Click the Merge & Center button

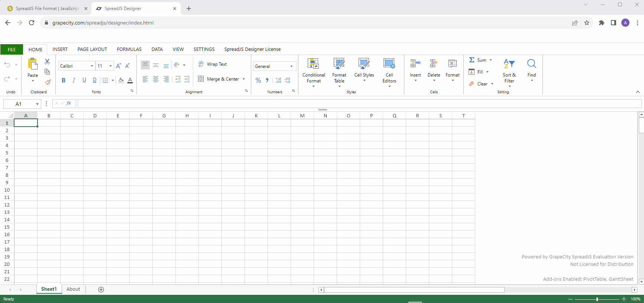219,79
